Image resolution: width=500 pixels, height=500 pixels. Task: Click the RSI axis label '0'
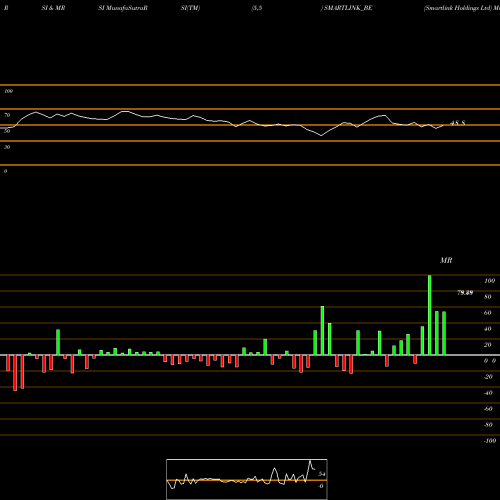[5, 171]
